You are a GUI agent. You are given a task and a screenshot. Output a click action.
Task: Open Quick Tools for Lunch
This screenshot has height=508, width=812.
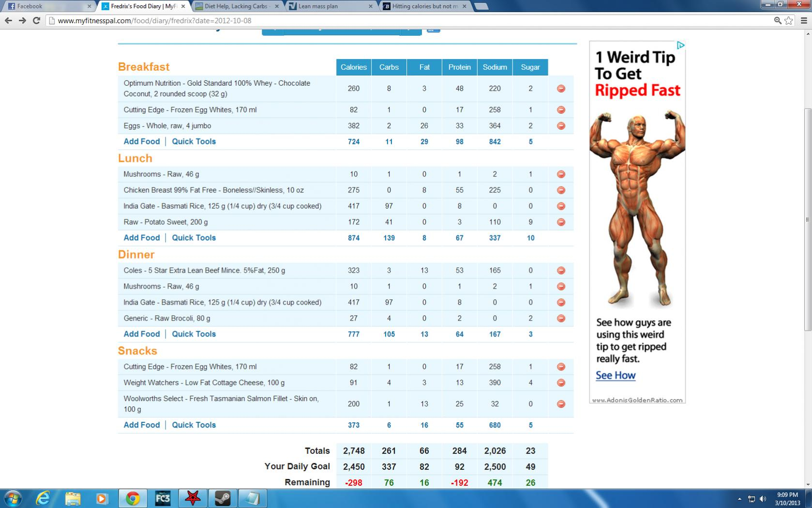tap(194, 238)
